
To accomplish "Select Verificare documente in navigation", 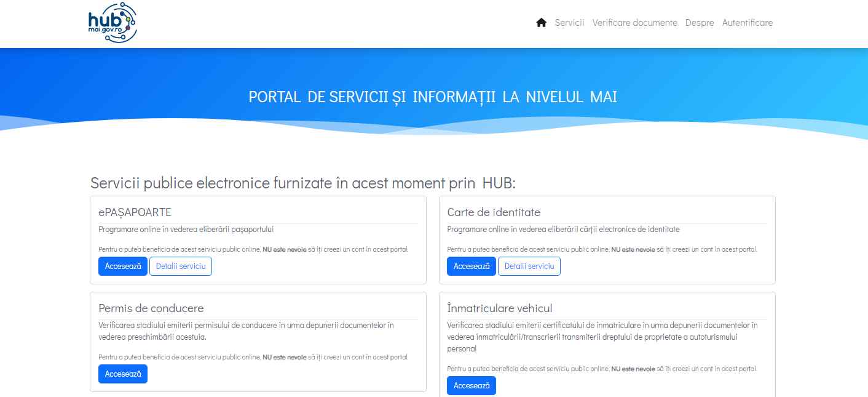I will (634, 23).
